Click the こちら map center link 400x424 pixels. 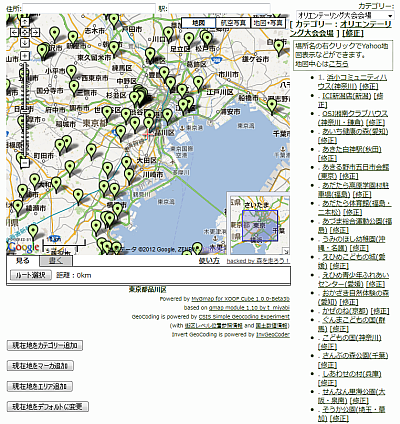pyautogui.click(x=338, y=64)
